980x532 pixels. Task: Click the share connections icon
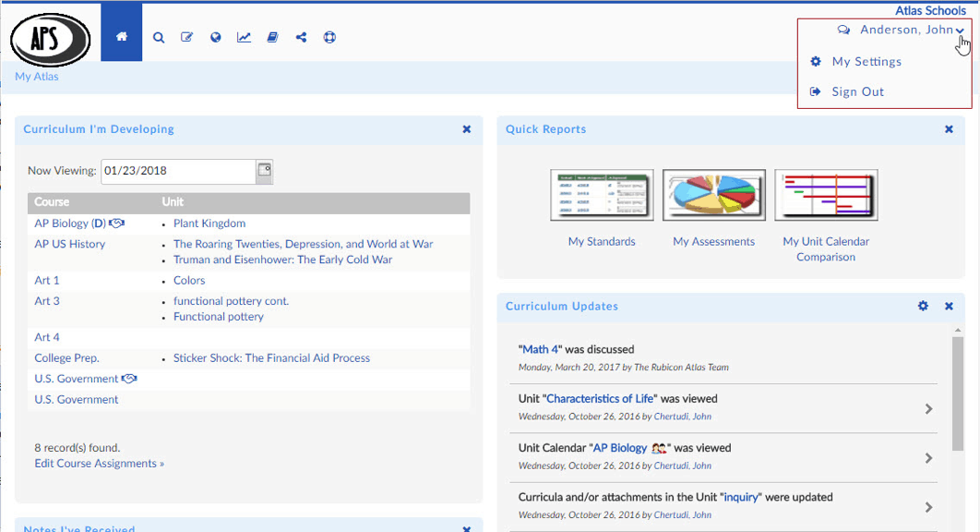click(301, 38)
